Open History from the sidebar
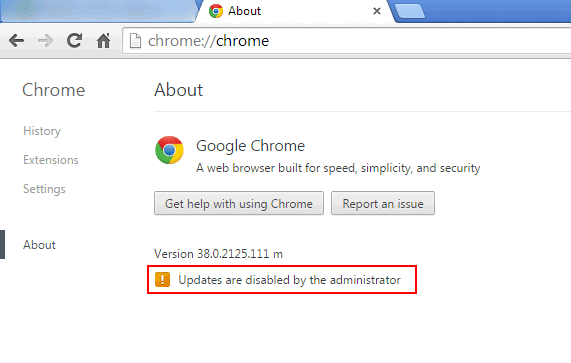The height and width of the screenshot is (363, 571). pos(42,131)
